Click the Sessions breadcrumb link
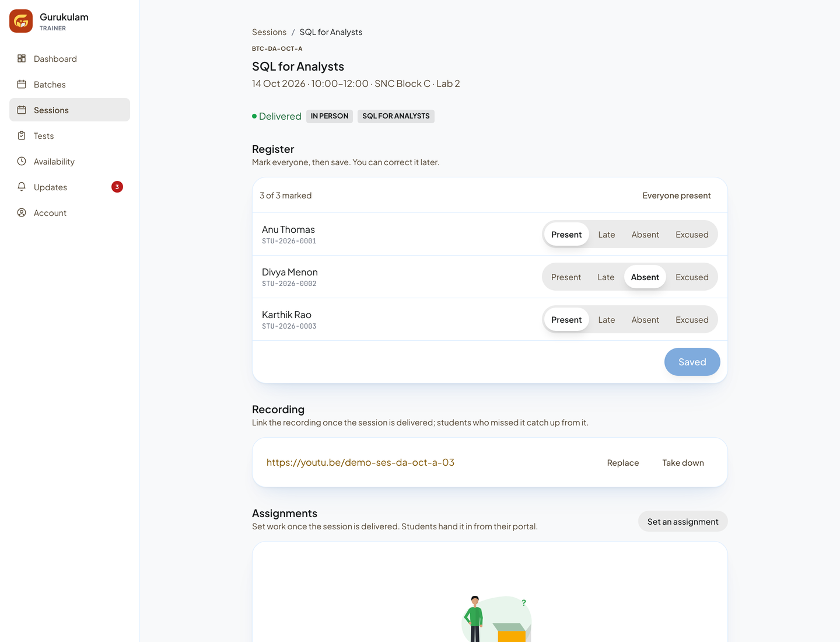Image resolution: width=840 pixels, height=642 pixels. (269, 32)
